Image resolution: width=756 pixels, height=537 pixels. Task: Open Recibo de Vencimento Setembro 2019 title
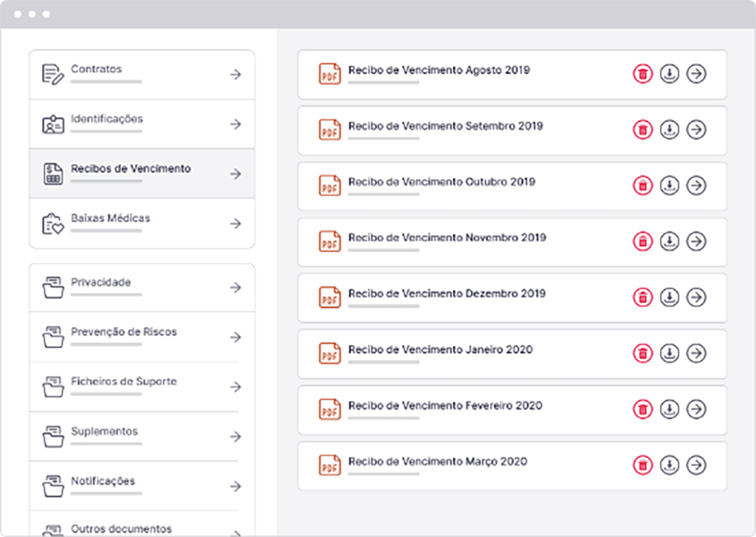tap(445, 126)
